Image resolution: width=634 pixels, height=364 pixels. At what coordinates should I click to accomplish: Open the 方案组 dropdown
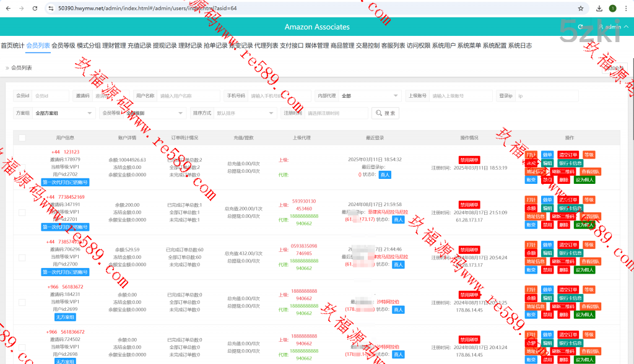click(x=63, y=113)
